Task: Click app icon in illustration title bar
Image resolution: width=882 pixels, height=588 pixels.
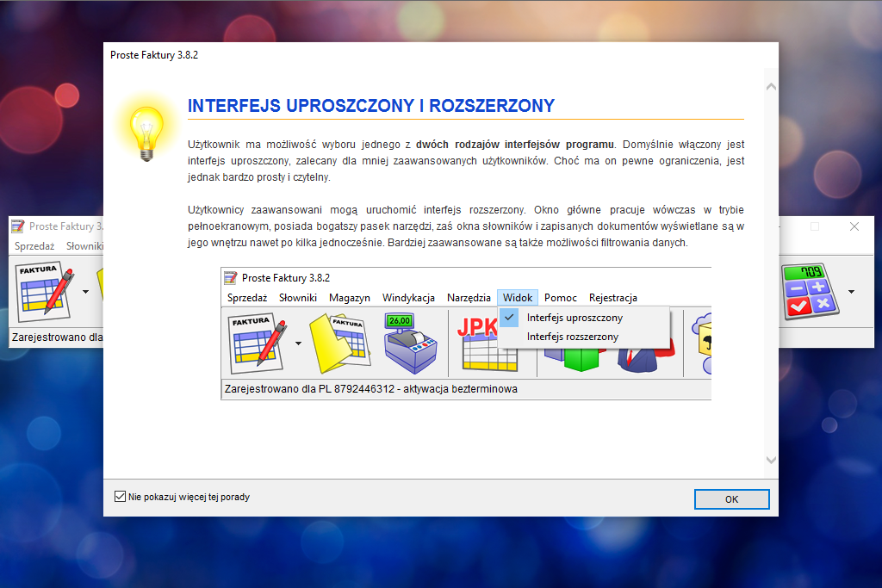Action: (x=231, y=278)
